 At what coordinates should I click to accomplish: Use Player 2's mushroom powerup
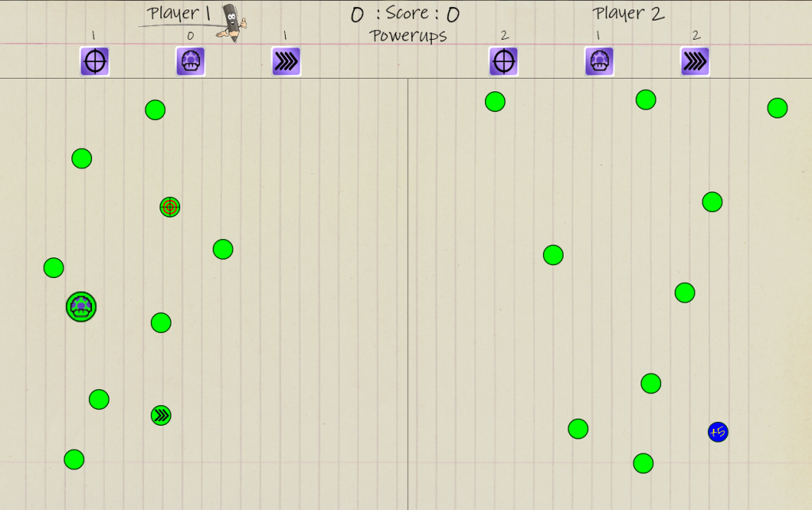pyautogui.click(x=599, y=62)
